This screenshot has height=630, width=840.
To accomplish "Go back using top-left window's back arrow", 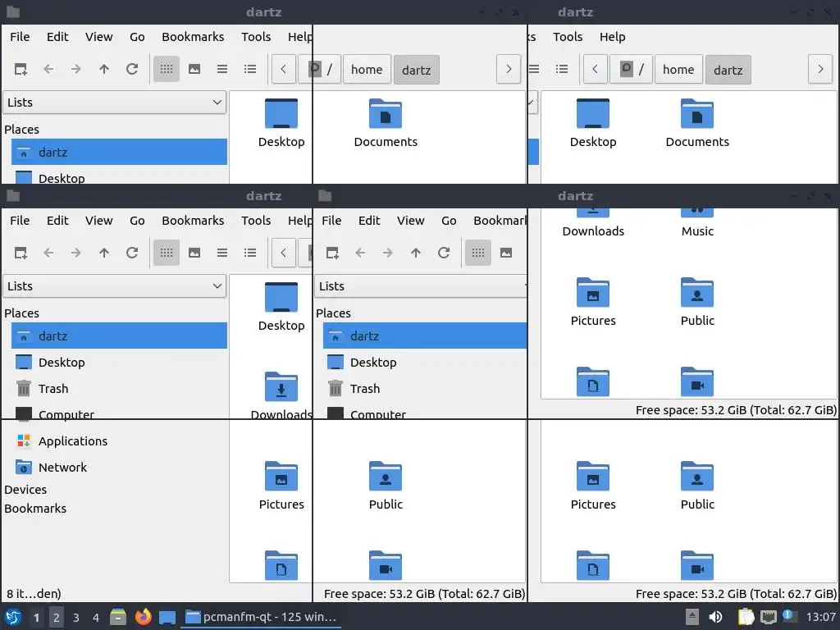I will [48, 69].
